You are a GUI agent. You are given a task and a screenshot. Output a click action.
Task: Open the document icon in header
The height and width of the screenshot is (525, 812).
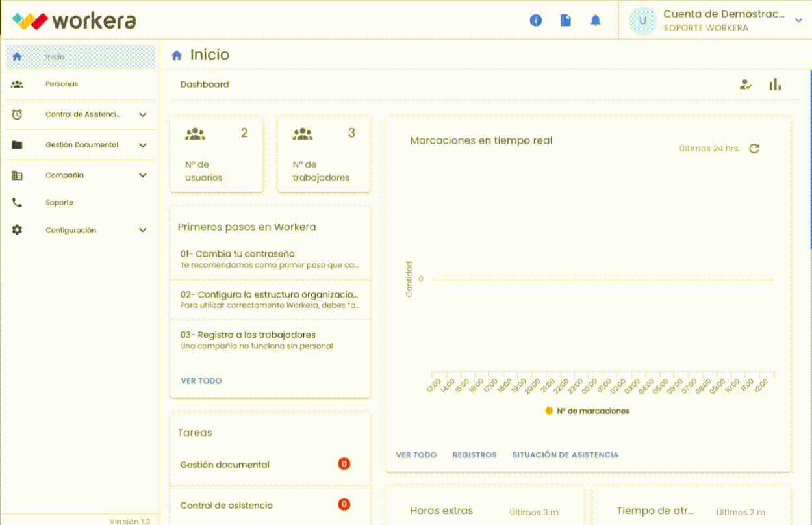(566, 20)
